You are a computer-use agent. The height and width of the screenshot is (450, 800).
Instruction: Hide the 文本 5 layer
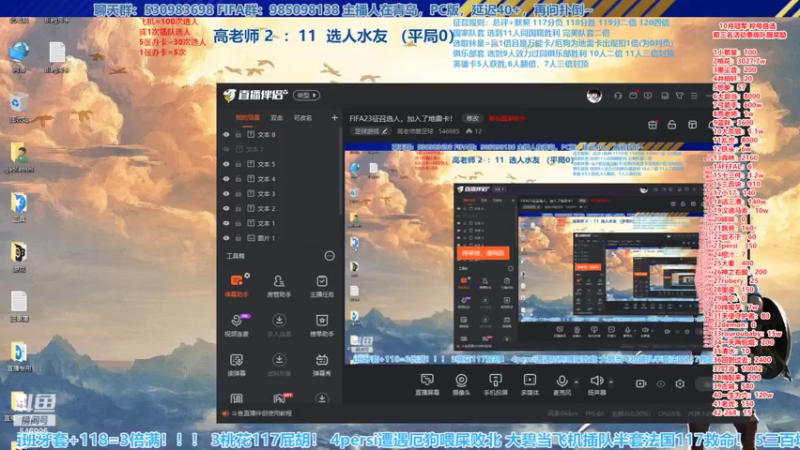point(226,164)
